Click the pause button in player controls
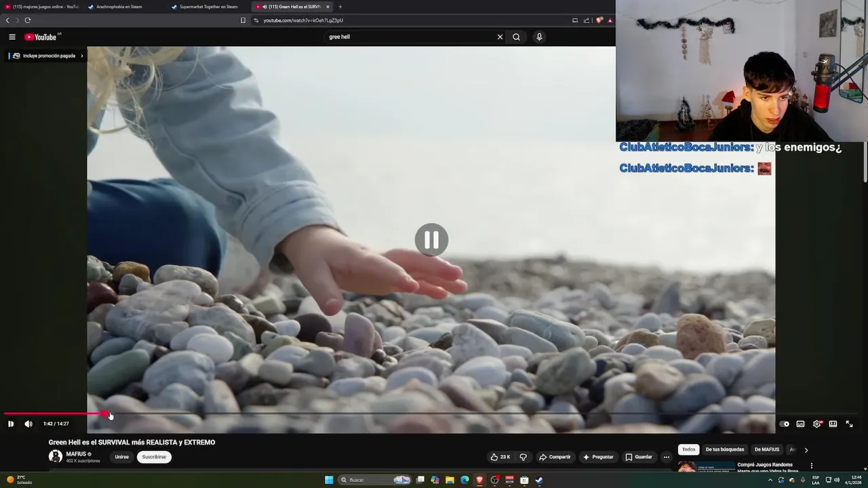The width and height of the screenshot is (868, 488). click(11, 424)
